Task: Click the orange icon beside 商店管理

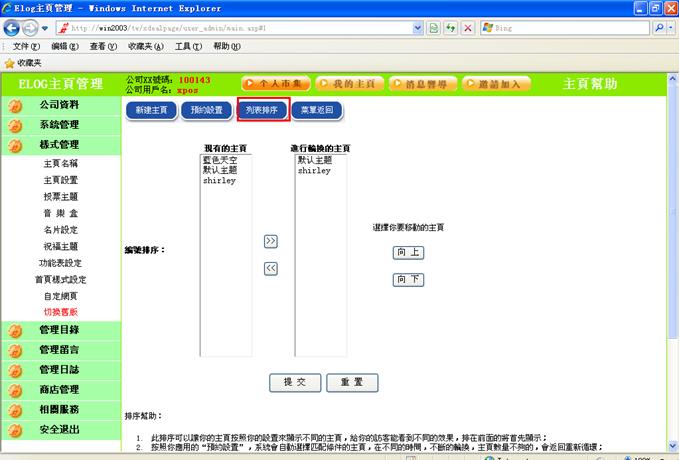Action: (x=15, y=390)
